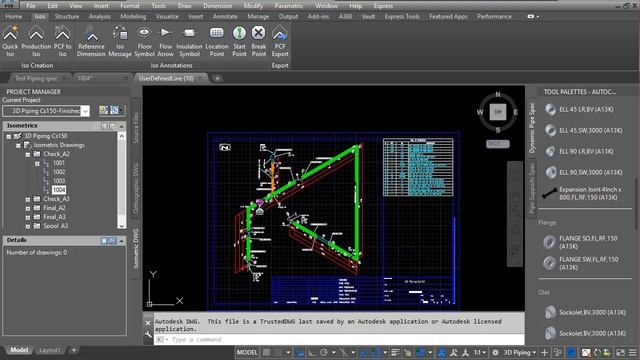
Task: Expand the Final_A2 folder
Action: tap(28, 208)
